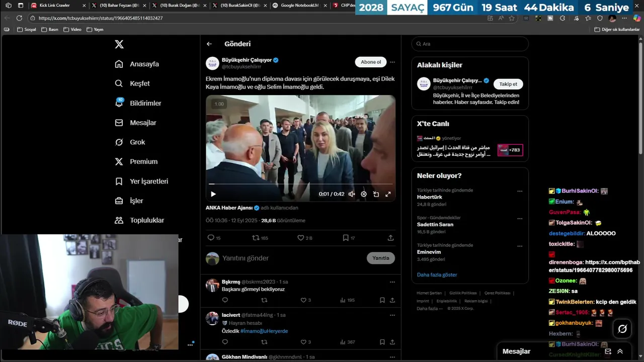Click #İmamoğluHeryerde hashtag
The width and height of the screenshot is (644, 362).
(264, 331)
